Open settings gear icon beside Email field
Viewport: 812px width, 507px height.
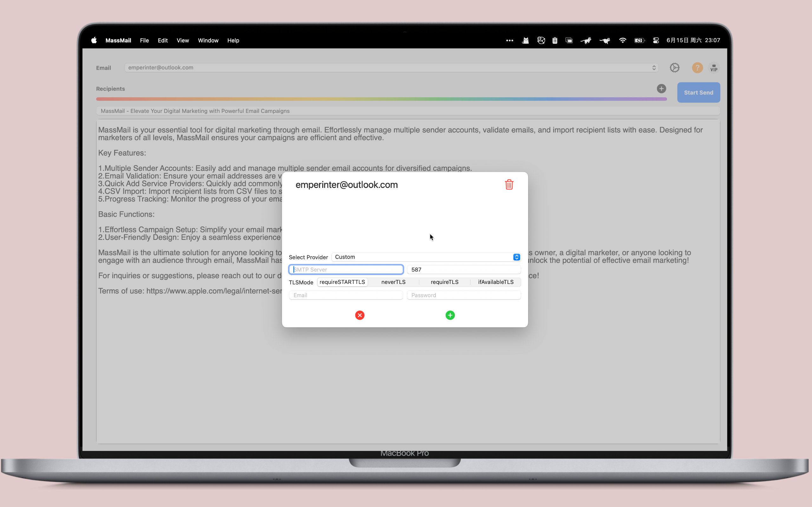click(674, 68)
